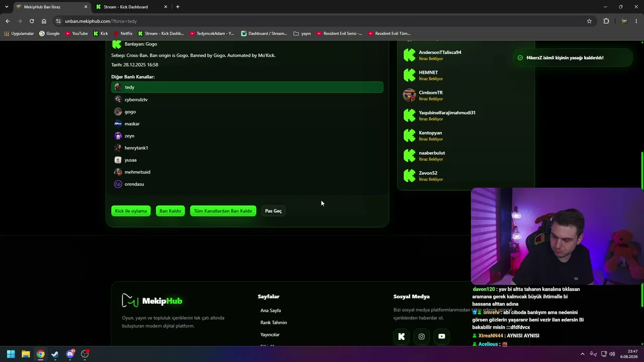The image size is (644, 362).
Task: Open the YouTube social media icon
Action: pyautogui.click(x=442, y=336)
